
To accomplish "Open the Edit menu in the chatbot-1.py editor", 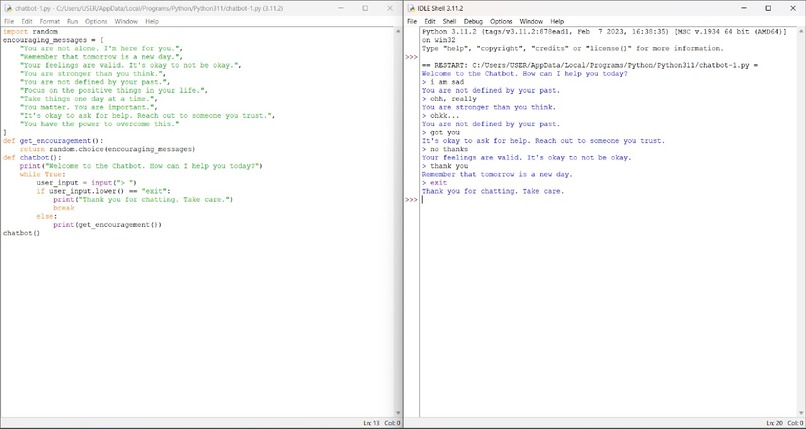I will [x=27, y=22].
